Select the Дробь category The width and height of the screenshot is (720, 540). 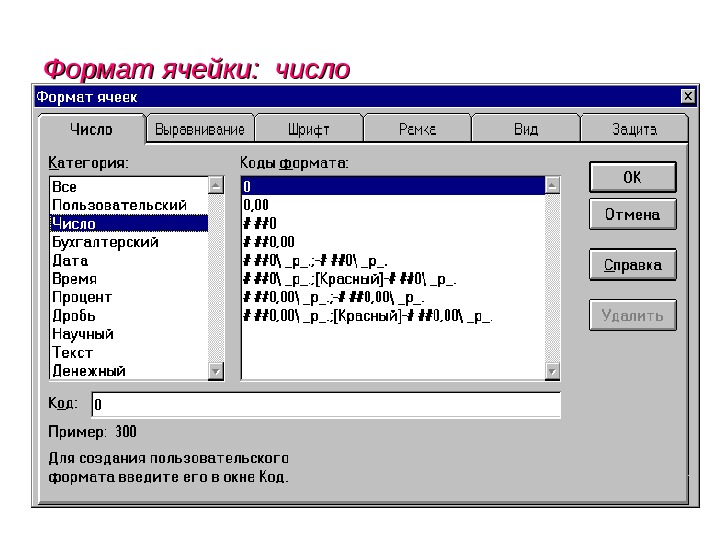[129, 315]
